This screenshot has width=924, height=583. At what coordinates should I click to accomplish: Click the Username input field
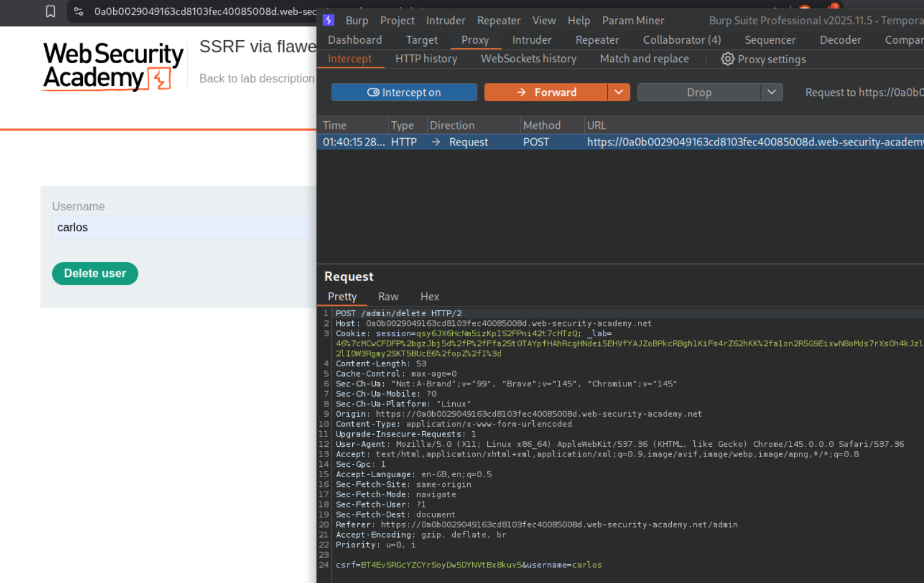tap(184, 228)
